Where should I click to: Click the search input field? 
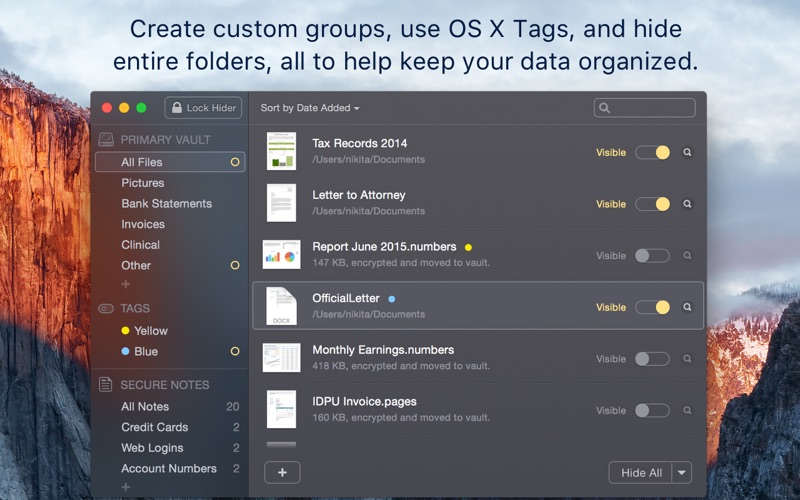pyautogui.click(x=650, y=108)
